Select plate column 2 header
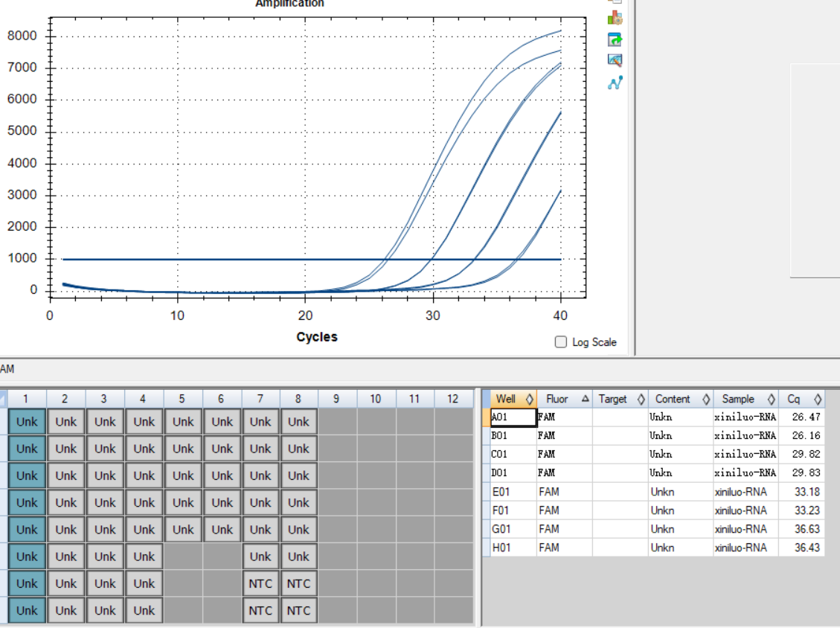 click(65, 399)
